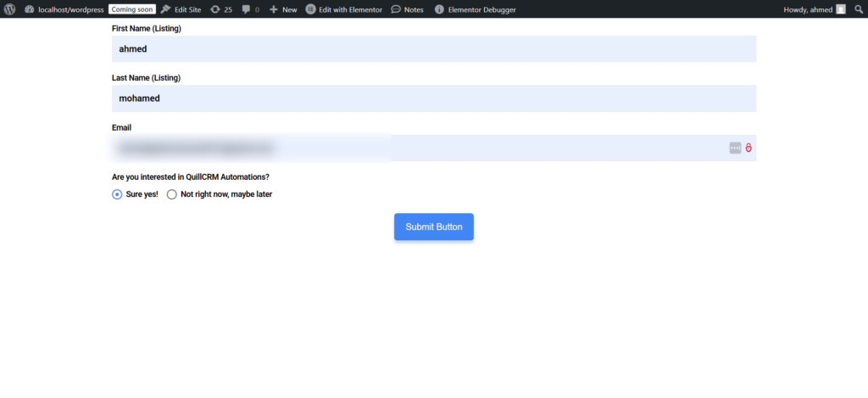Open the updates icon showing 25
This screenshot has height=398, width=868.
[221, 9]
